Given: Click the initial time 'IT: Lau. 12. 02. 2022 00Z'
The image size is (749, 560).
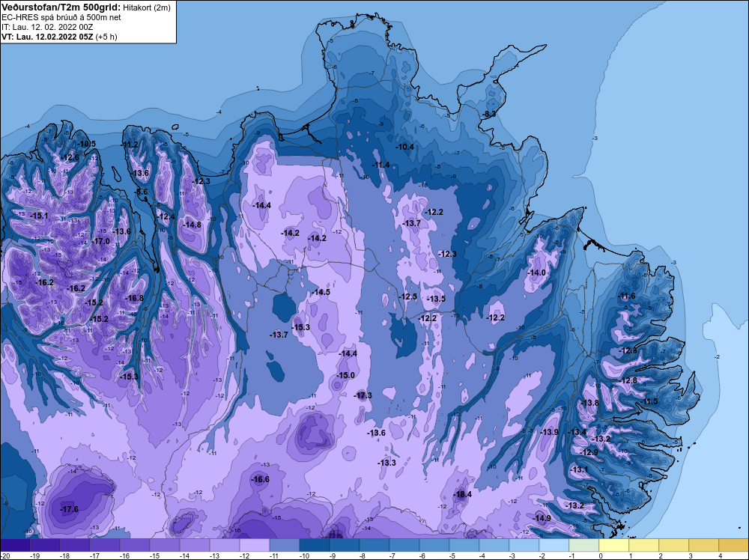Looking at the screenshot, I should [x=47, y=27].
